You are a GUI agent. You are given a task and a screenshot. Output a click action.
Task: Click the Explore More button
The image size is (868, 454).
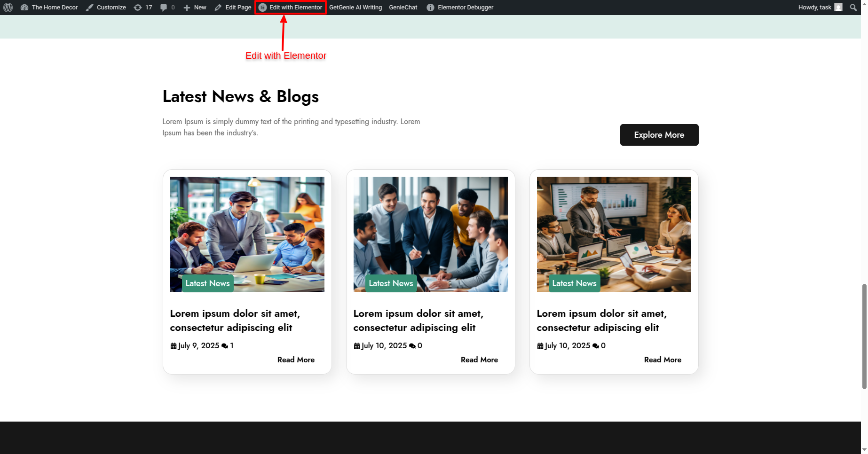pos(659,135)
